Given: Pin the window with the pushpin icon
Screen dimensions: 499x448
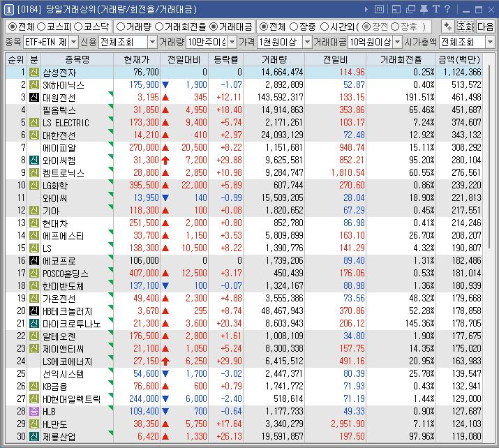Looking at the screenshot, I should pyautogui.click(x=424, y=9).
